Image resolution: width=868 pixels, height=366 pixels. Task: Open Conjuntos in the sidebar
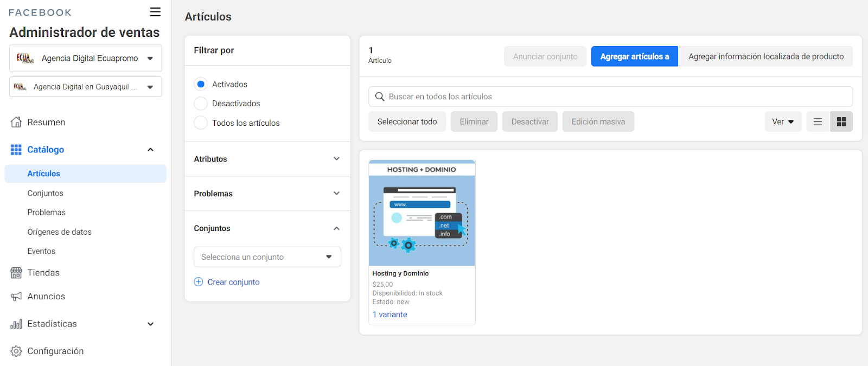pos(46,193)
